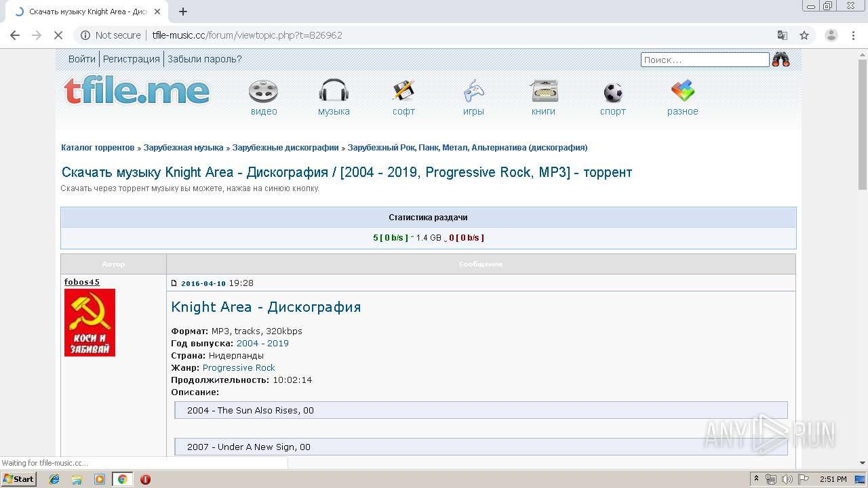Click the browser back arrow
868x488 pixels.
(x=15, y=35)
